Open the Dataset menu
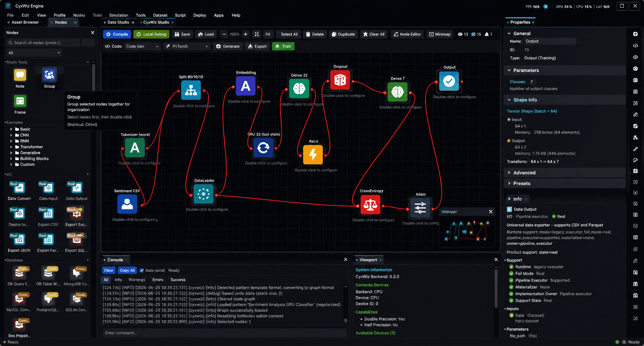Screen dimensions: 644x346 [160, 15]
